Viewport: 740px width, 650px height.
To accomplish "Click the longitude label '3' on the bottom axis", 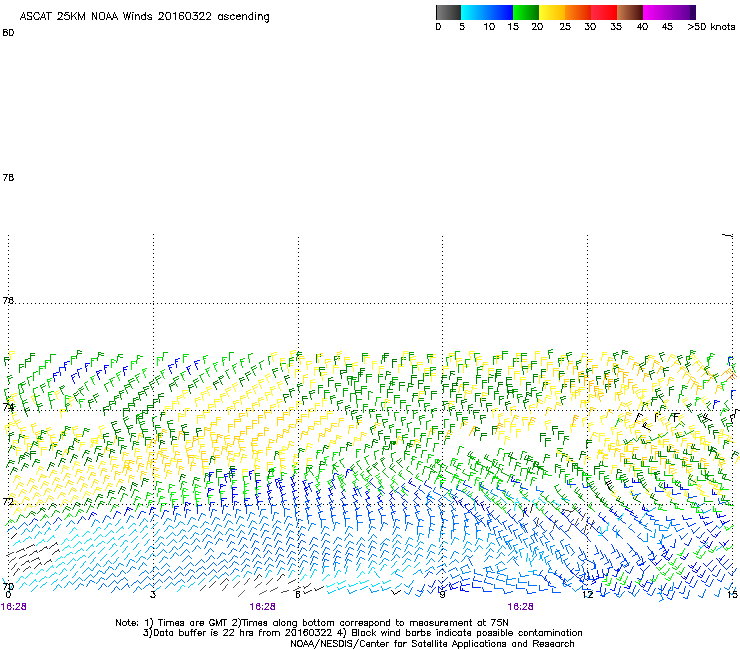I will click(x=153, y=595).
